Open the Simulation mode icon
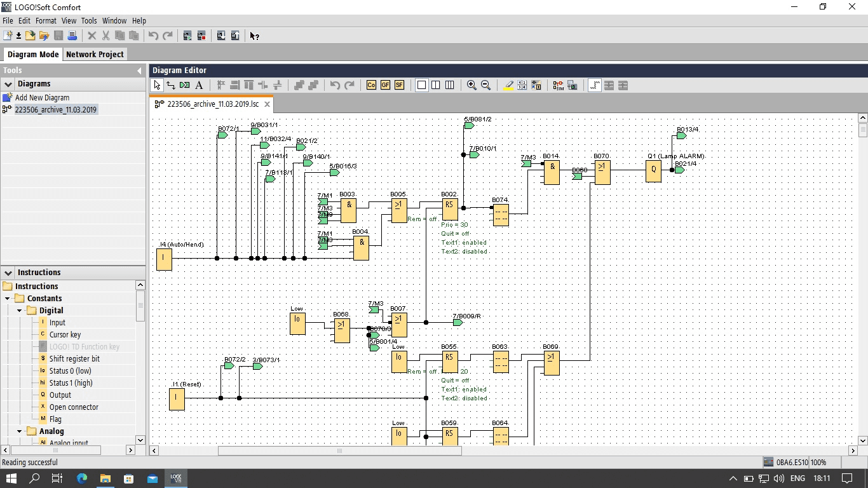The width and height of the screenshot is (868, 488). [x=558, y=85]
